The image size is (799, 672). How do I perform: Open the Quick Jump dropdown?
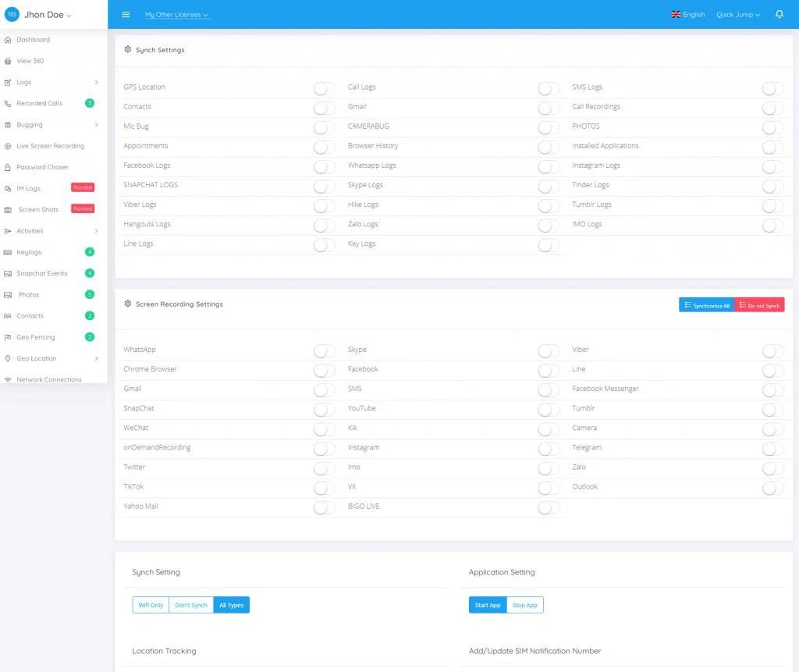point(737,15)
